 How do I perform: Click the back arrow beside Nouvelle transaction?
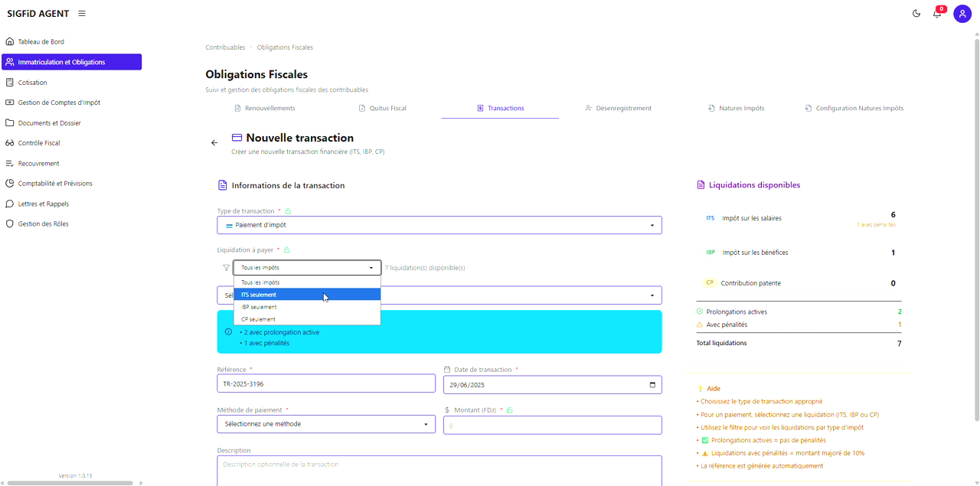(x=214, y=142)
